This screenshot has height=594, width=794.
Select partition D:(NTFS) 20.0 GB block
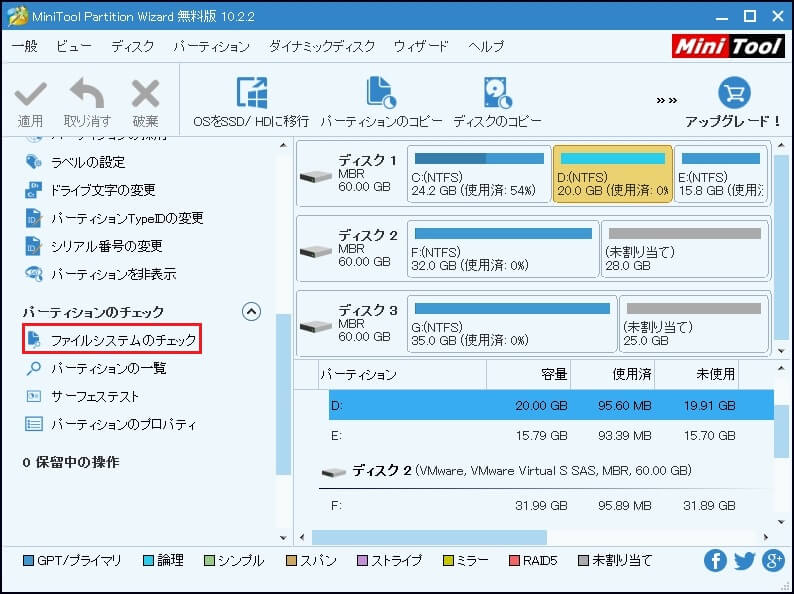[613, 174]
